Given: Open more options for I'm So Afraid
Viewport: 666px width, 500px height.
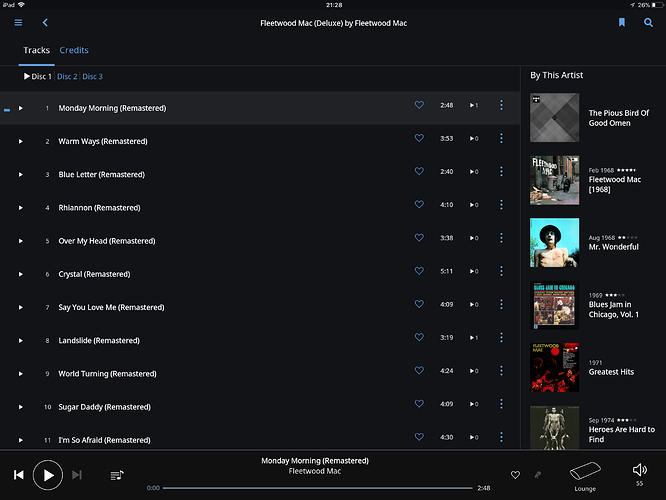Looking at the screenshot, I should (x=501, y=437).
